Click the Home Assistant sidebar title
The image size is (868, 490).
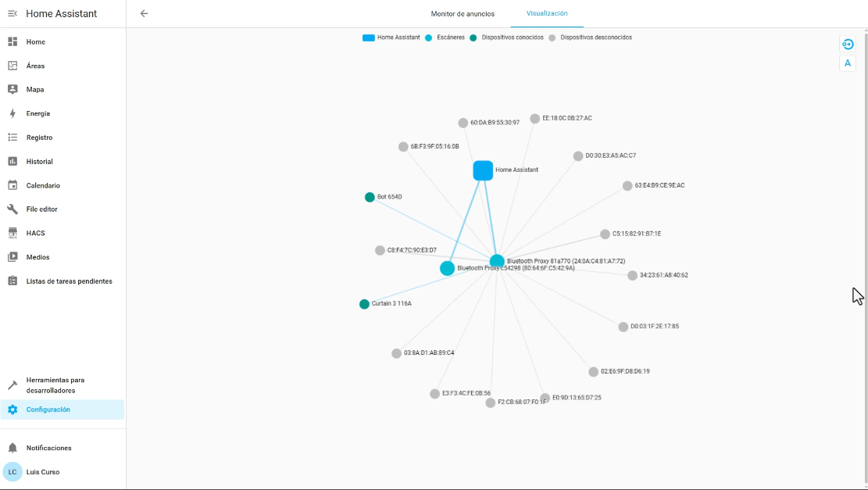pyautogui.click(x=62, y=14)
